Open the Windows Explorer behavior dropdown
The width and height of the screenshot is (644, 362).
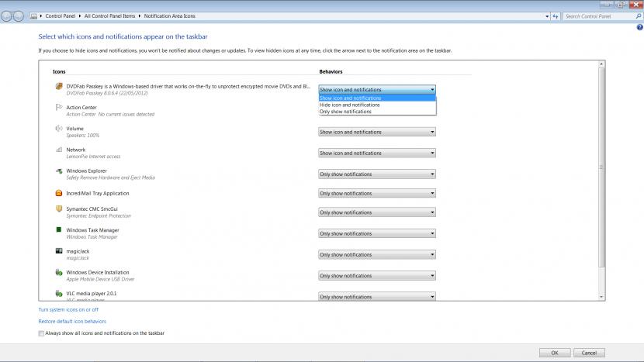(376, 174)
